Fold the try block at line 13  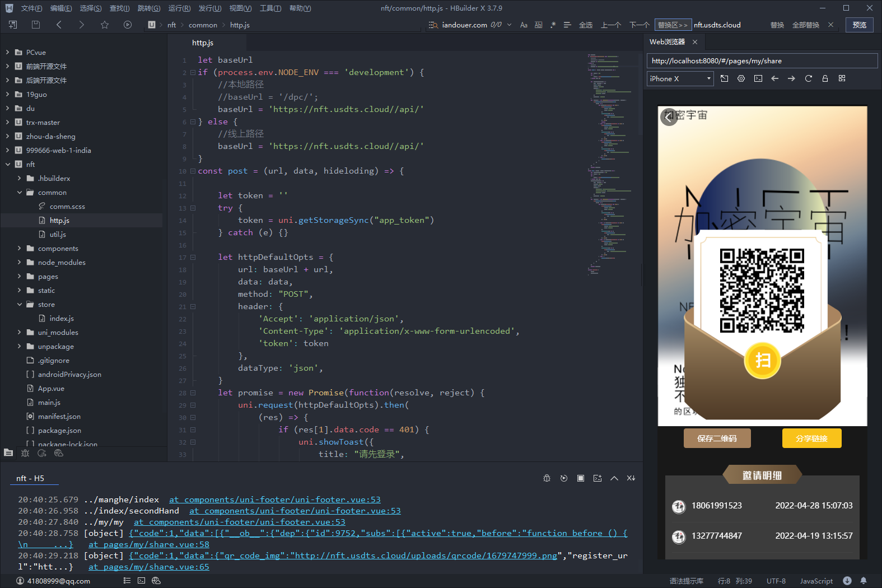pyautogui.click(x=193, y=208)
